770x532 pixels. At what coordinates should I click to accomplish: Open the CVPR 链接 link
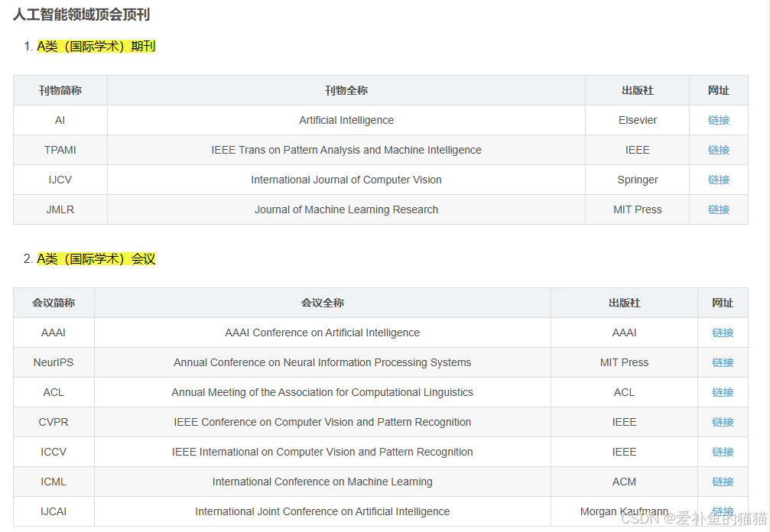[723, 422]
